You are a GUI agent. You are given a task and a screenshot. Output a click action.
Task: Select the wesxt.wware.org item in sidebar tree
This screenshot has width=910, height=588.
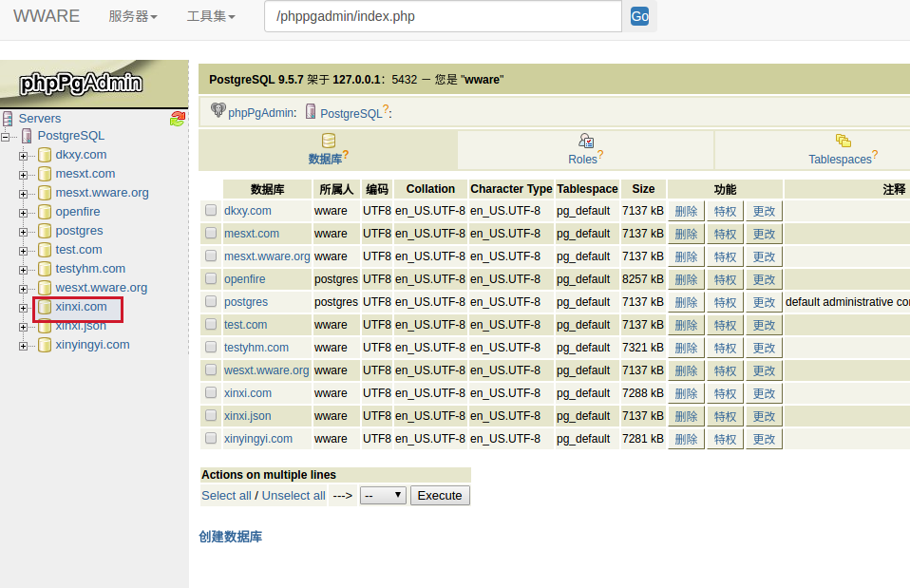pos(101,288)
